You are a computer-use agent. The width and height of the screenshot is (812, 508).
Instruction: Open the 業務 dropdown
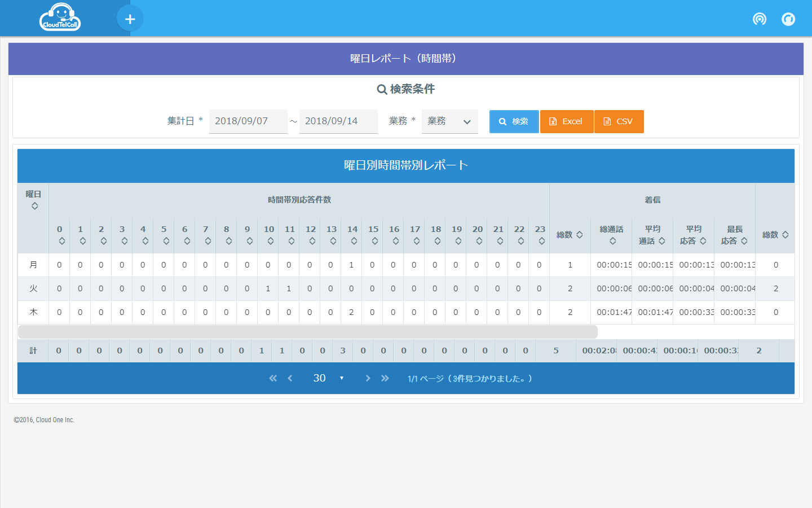pyautogui.click(x=450, y=121)
